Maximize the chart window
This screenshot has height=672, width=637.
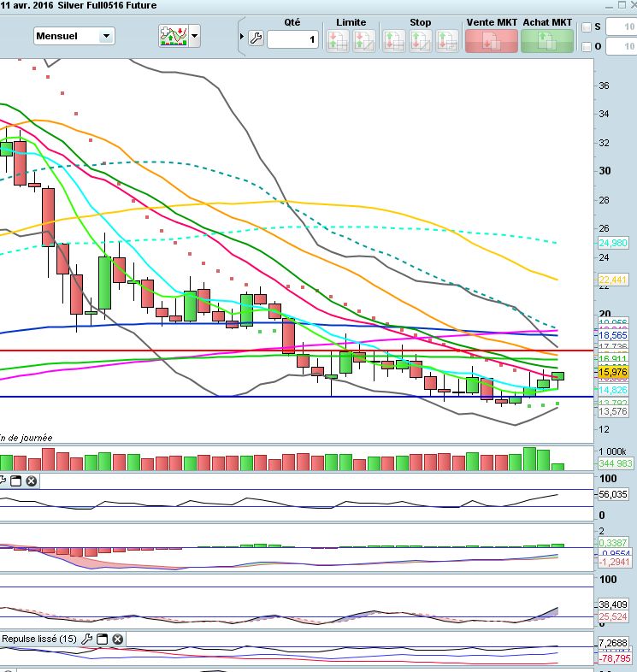coord(622,5)
